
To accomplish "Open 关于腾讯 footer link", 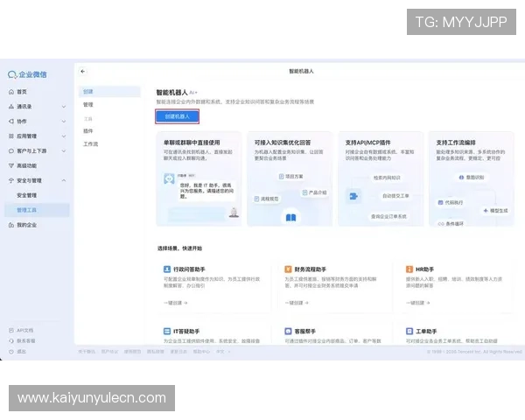I will click(87, 352).
